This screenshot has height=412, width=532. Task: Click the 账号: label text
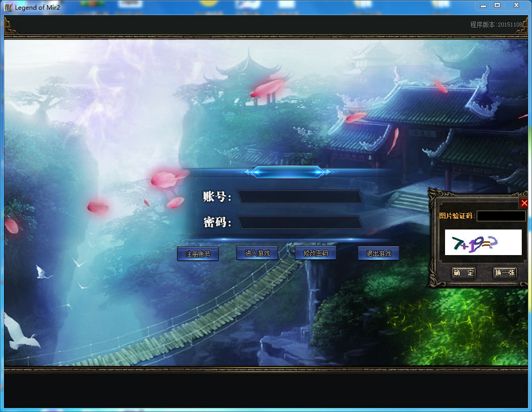(217, 196)
